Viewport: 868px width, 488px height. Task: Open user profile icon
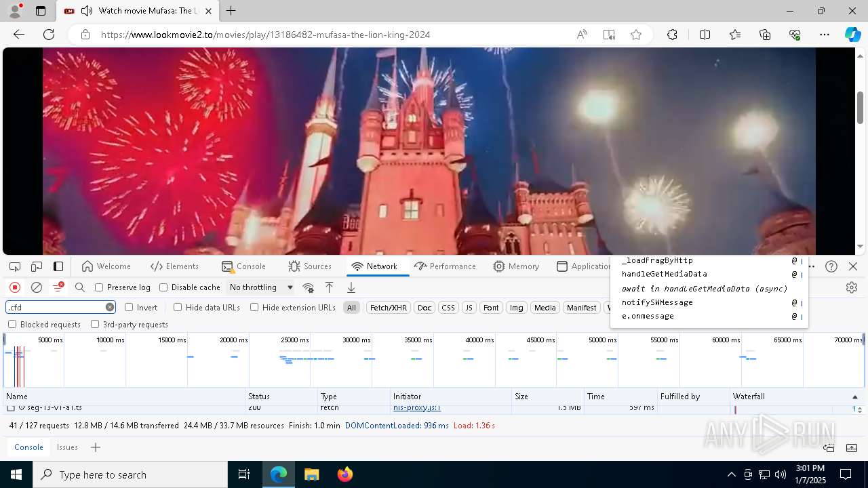(x=15, y=11)
